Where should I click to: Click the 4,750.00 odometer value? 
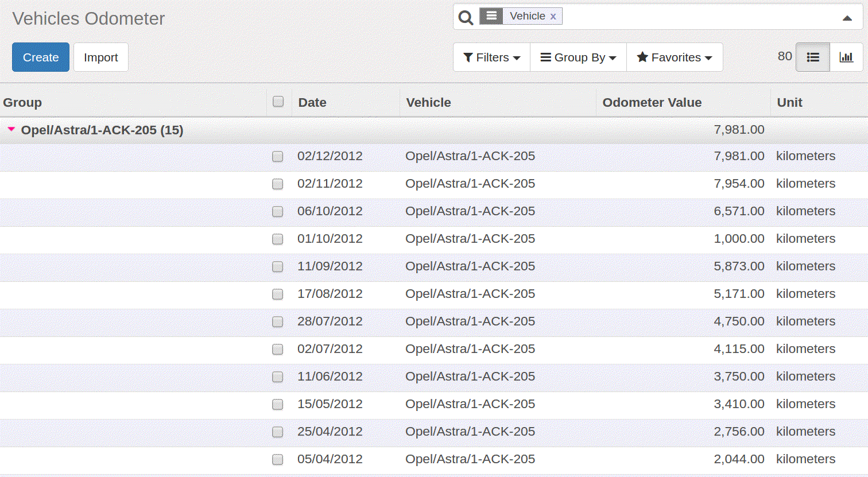[739, 321]
